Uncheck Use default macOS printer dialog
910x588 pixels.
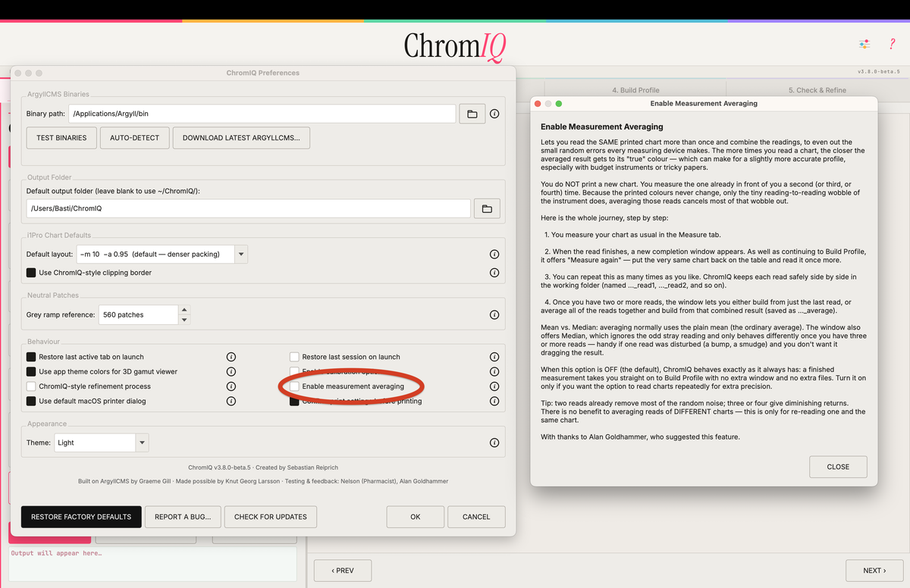click(31, 401)
